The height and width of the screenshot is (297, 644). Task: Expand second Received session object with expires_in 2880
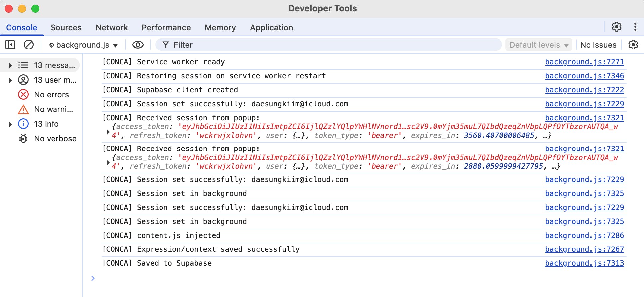click(x=108, y=162)
